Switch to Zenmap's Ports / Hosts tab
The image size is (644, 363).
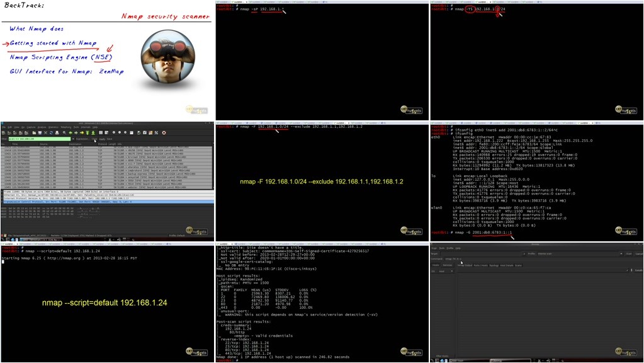click(480, 265)
